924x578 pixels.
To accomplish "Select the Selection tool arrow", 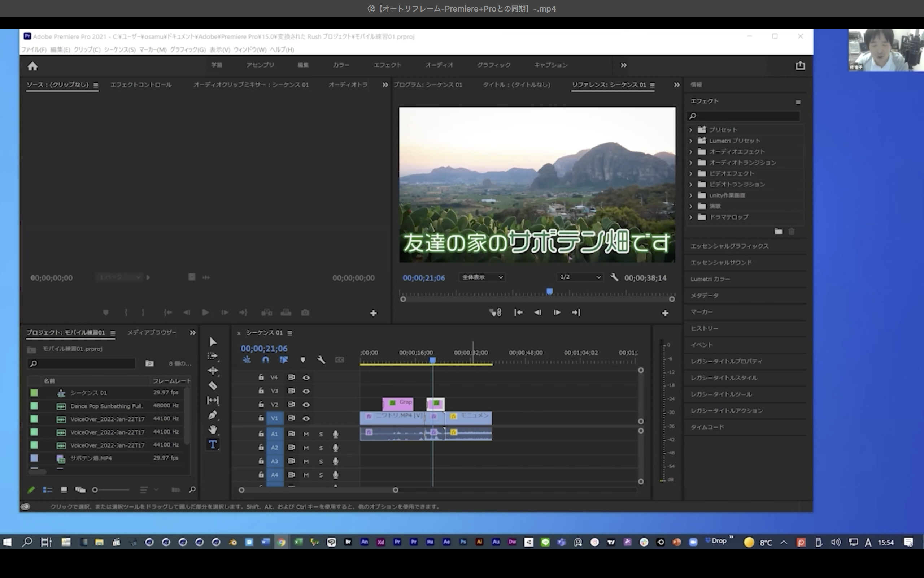I will tap(213, 342).
